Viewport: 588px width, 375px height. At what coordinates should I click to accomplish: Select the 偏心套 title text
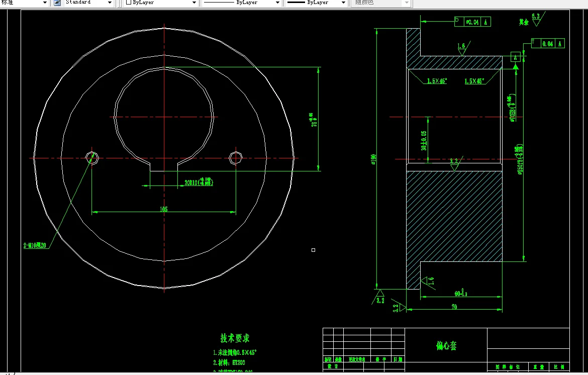[x=446, y=345]
